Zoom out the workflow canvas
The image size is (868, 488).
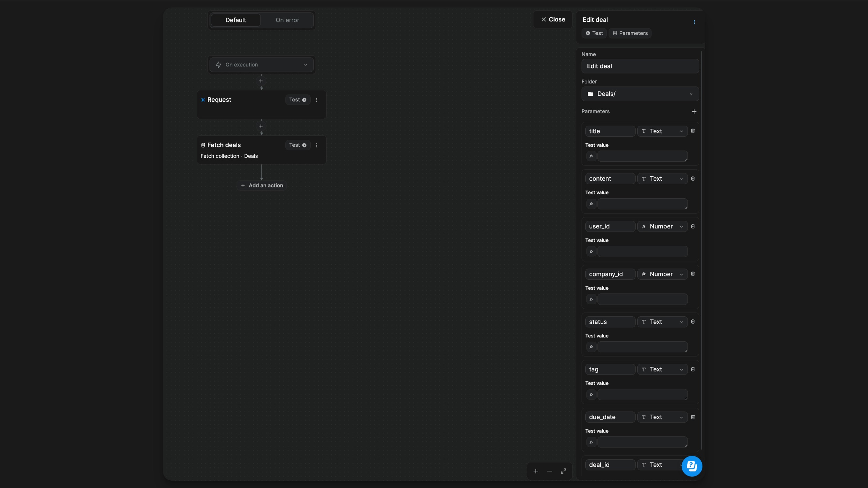(549, 471)
